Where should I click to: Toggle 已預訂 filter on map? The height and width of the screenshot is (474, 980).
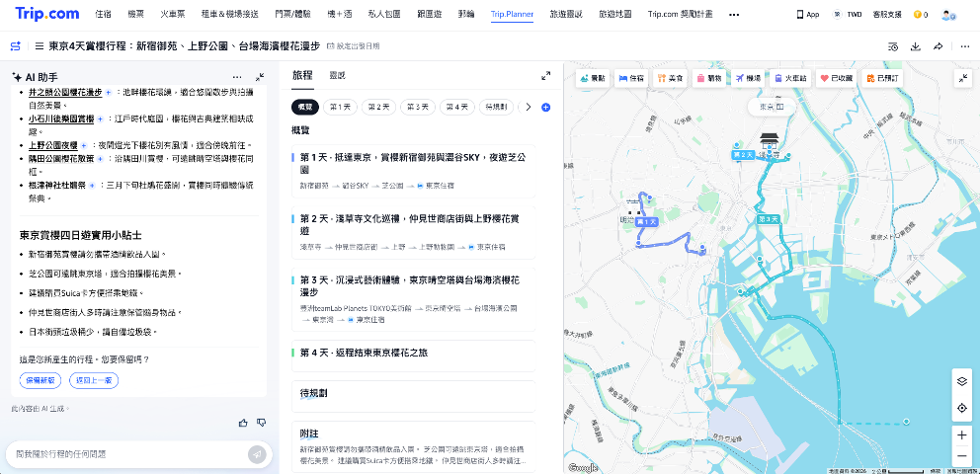click(882, 78)
